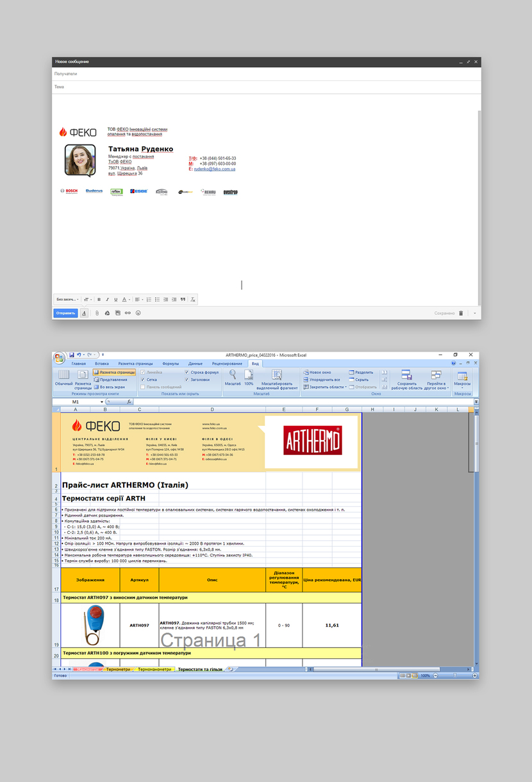Open the alignment dropdown in email
Viewport: 532px width, 782px height.
click(138, 300)
